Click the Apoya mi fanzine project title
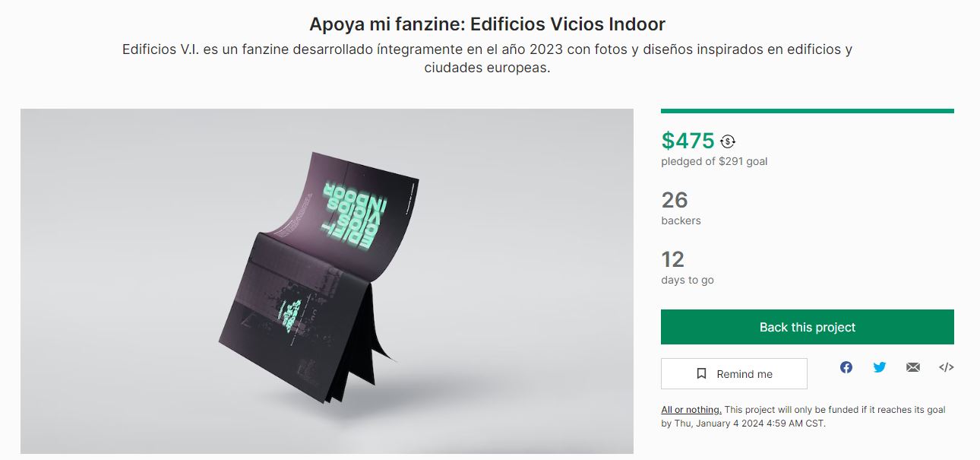 click(x=488, y=24)
